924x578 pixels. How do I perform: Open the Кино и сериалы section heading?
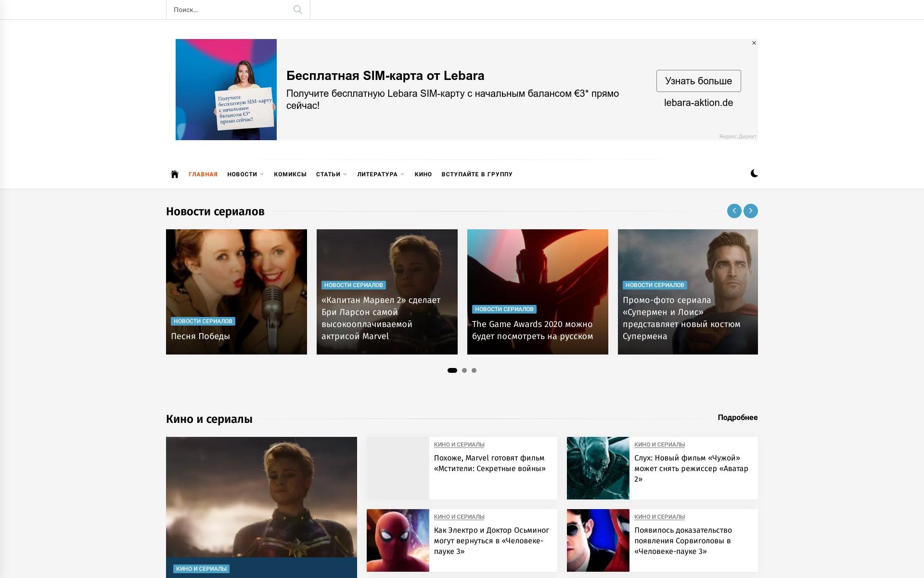(x=209, y=419)
